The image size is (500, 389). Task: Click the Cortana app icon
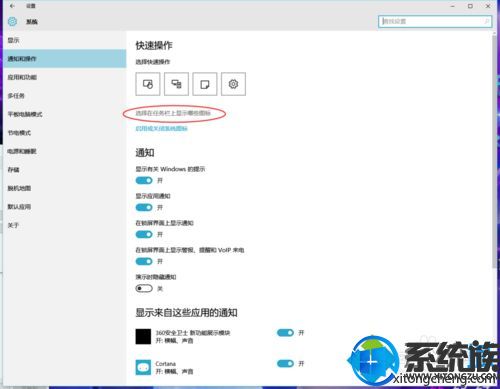[x=143, y=367]
